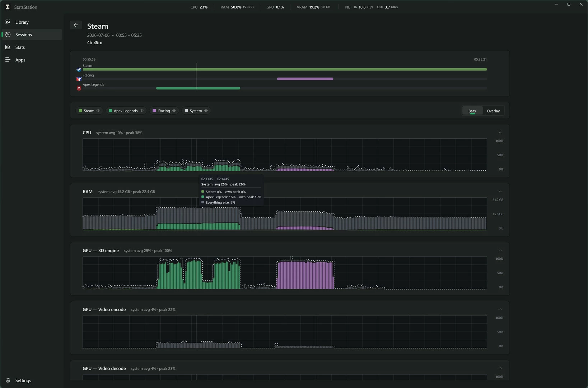Collapse the GPU 3D engine panel

pos(500,250)
